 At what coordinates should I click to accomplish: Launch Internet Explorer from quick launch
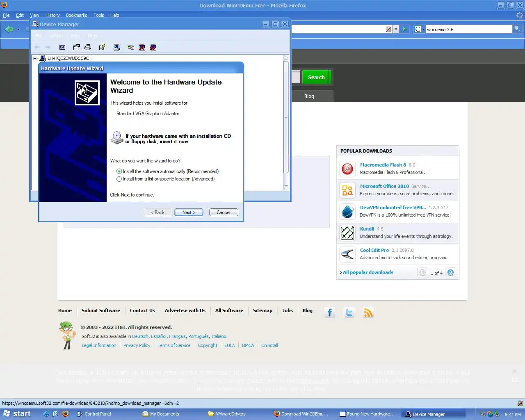coord(46,414)
